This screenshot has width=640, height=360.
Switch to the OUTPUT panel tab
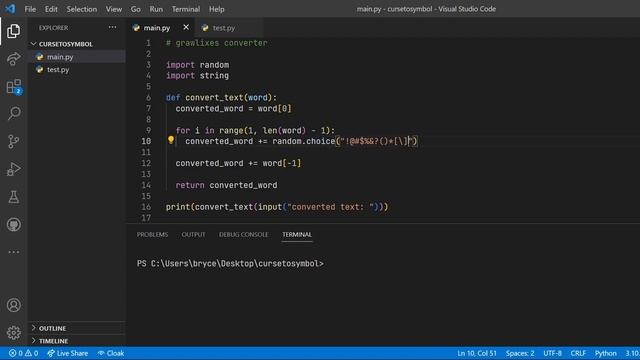pos(193,234)
